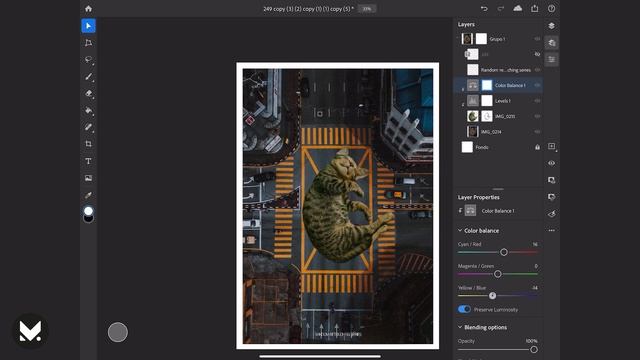The image size is (640, 360).
Task: Open the zoom percentage dropdown
Action: (367, 9)
